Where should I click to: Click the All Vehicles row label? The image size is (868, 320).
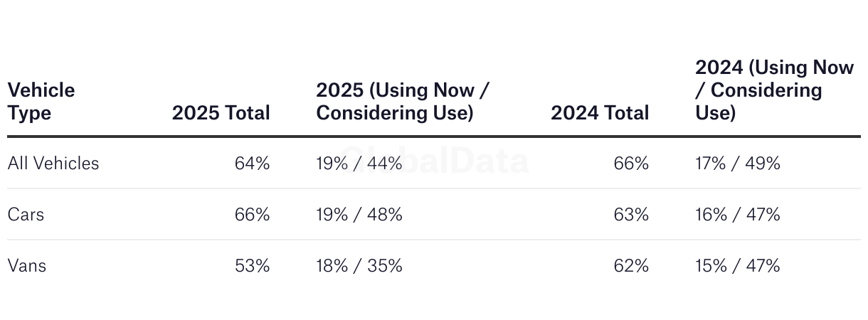[x=53, y=163]
